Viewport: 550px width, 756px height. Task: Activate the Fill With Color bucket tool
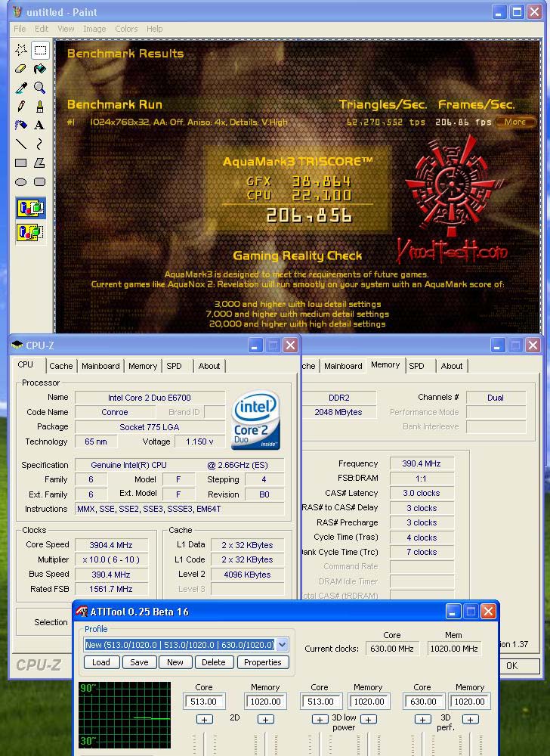40,69
